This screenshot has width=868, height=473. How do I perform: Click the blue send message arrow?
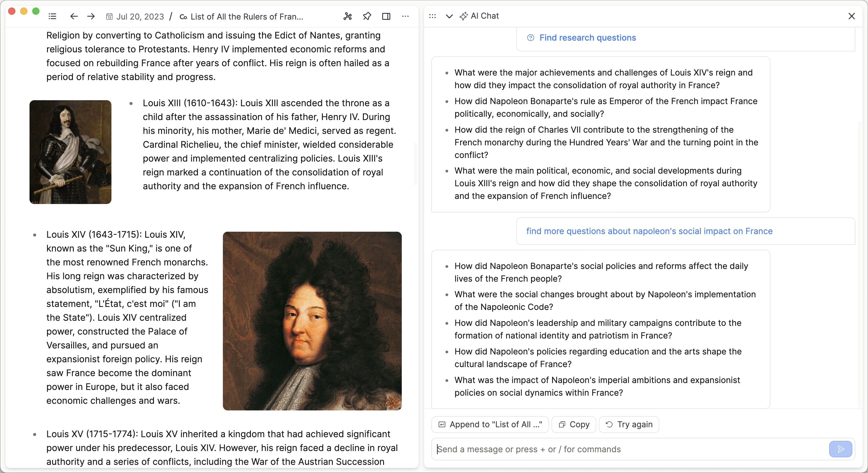840,449
